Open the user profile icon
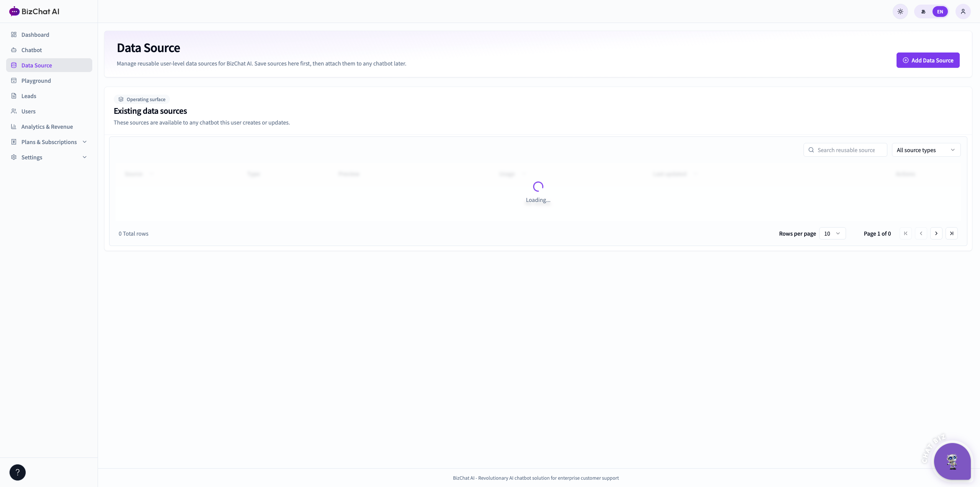Image resolution: width=980 pixels, height=487 pixels. (963, 11)
